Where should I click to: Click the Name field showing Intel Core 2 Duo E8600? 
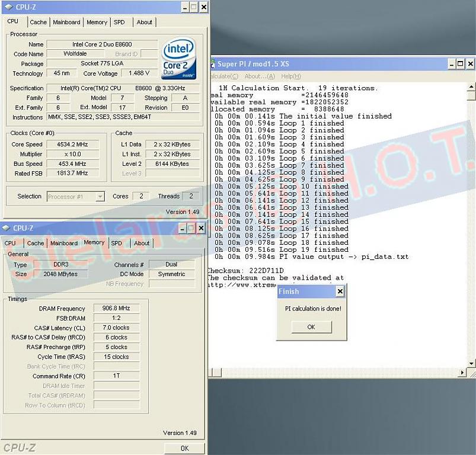pyautogui.click(x=102, y=44)
